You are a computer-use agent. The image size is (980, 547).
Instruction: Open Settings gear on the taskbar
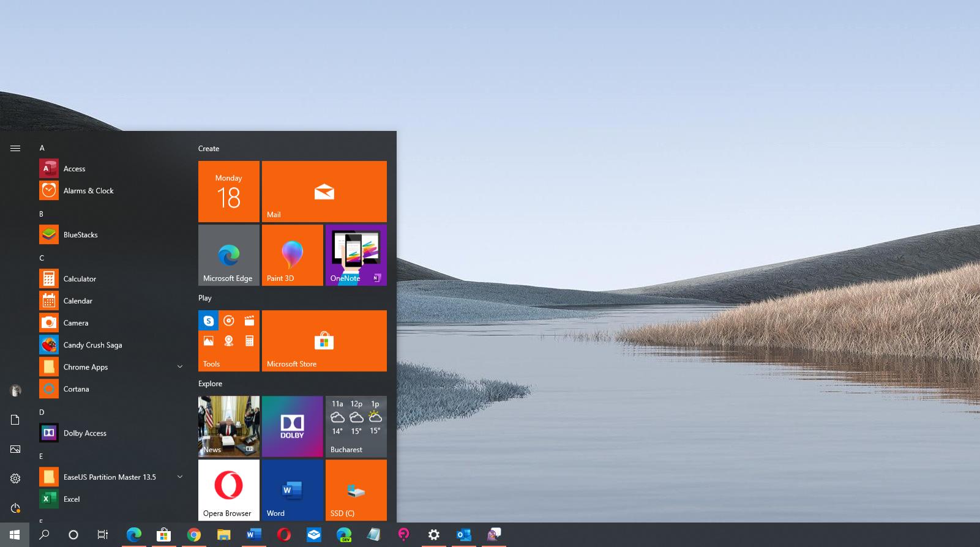434,535
